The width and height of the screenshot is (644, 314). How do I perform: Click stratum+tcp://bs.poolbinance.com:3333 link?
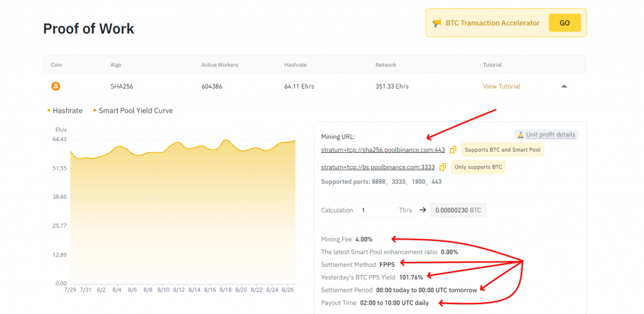(x=377, y=167)
